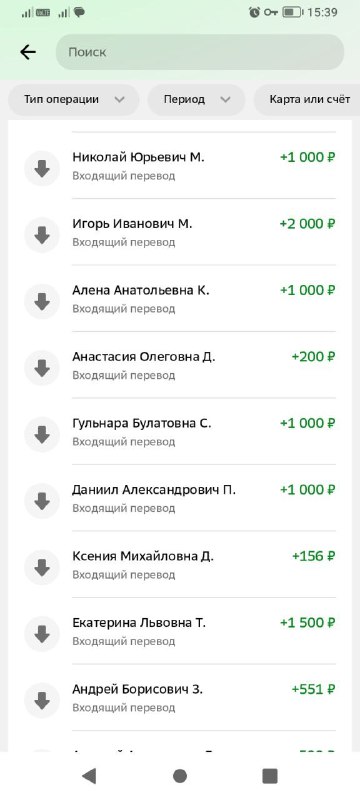Expand the Тип операции filter dropdown
360x800 pixels.
(x=73, y=99)
